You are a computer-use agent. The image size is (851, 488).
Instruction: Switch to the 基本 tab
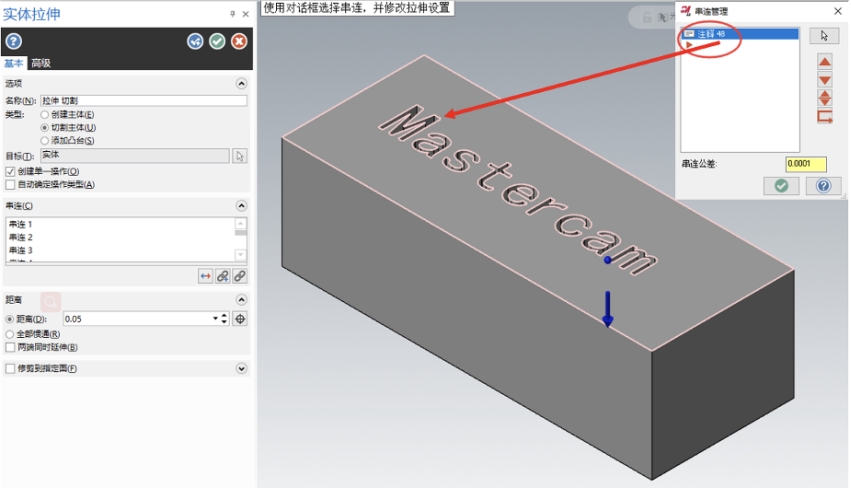(x=14, y=63)
